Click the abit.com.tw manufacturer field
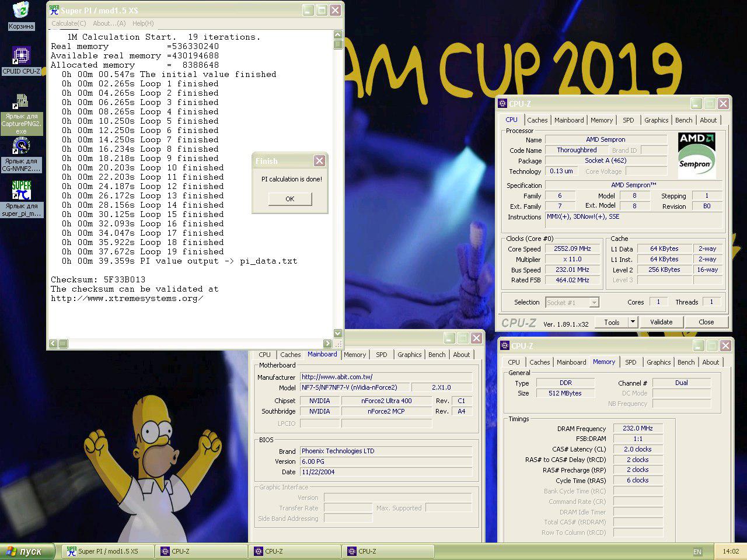The width and height of the screenshot is (747, 560). (386, 377)
